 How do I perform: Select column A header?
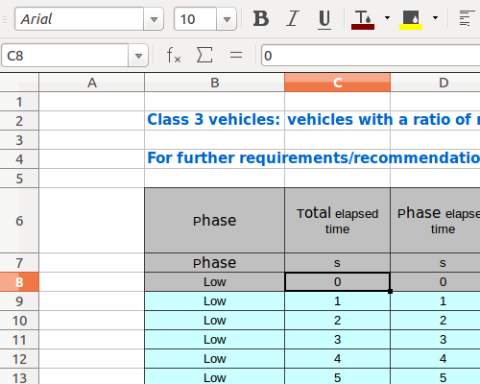pyautogui.click(x=92, y=82)
